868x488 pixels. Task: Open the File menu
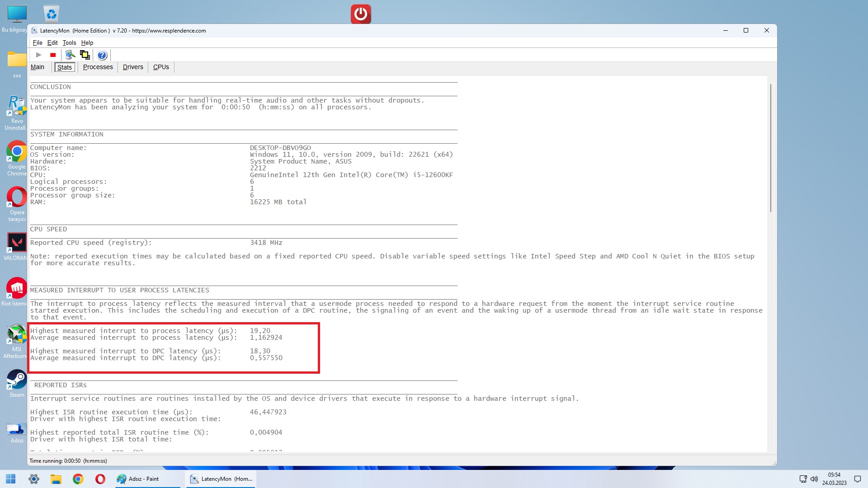pos(38,42)
